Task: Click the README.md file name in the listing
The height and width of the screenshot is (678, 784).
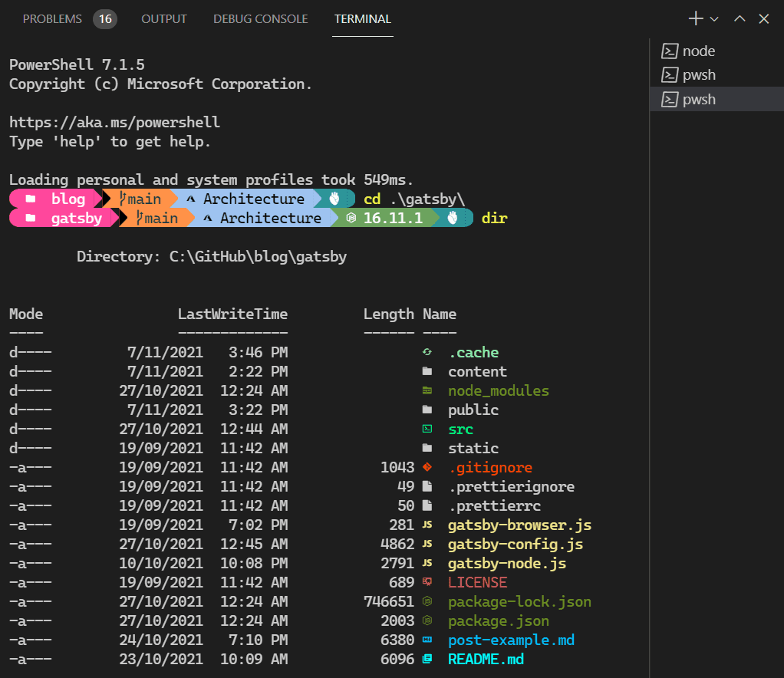Action: tap(486, 660)
